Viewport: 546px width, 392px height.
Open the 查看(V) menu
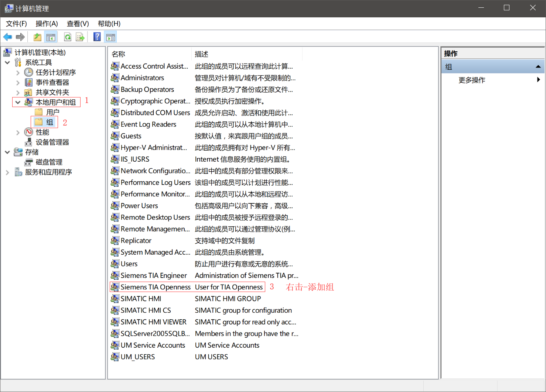pyautogui.click(x=78, y=24)
